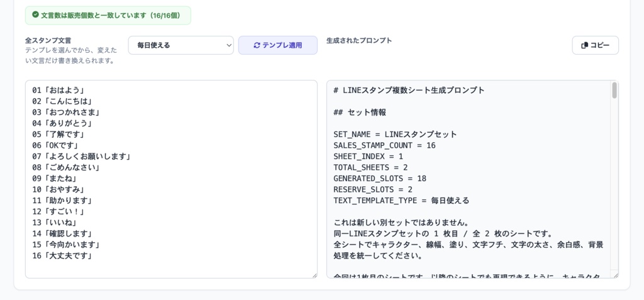The image size is (644, 300).
Task: Click line 12「すごい！」
Action: click(x=58, y=212)
